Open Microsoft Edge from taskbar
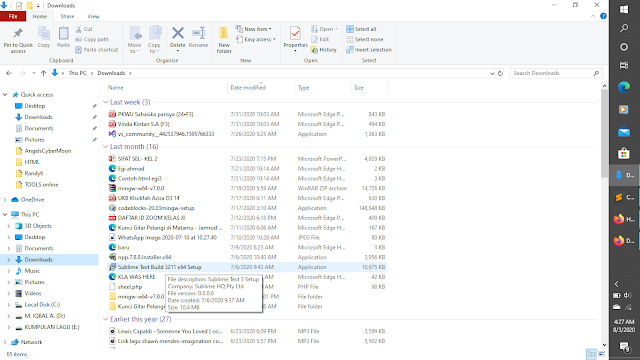The image size is (640, 360). coord(624,87)
